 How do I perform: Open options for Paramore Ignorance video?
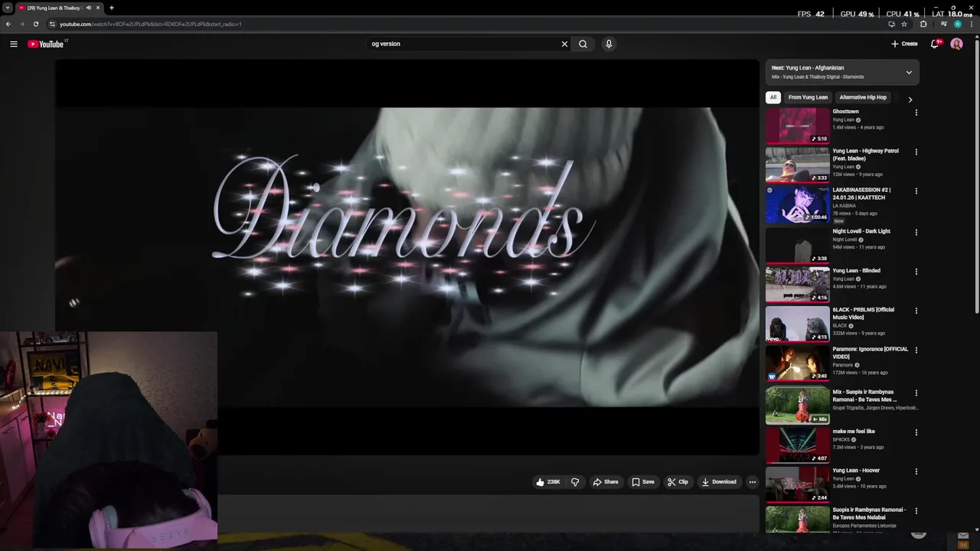[916, 350]
